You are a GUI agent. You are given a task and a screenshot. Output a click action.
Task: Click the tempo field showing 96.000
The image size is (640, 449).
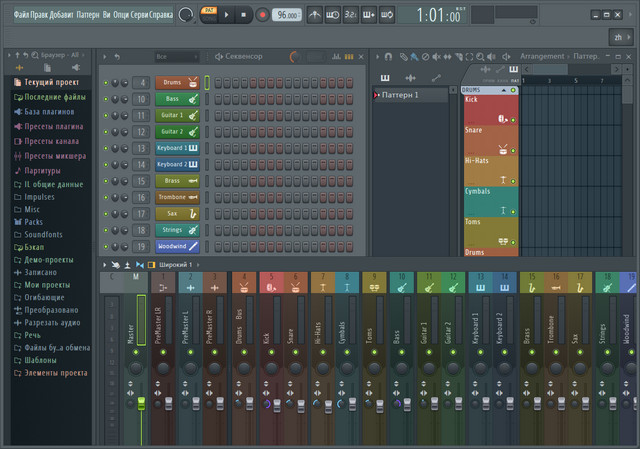click(288, 15)
